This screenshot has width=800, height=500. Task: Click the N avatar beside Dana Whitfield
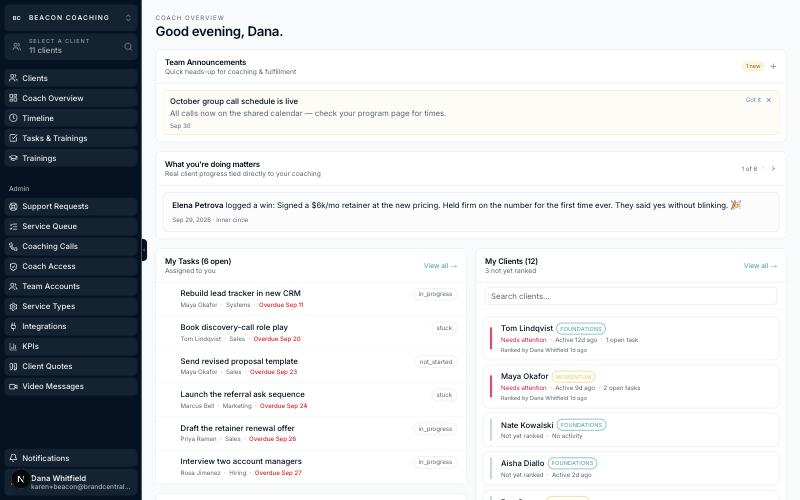pyautogui.click(x=20, y=479)
